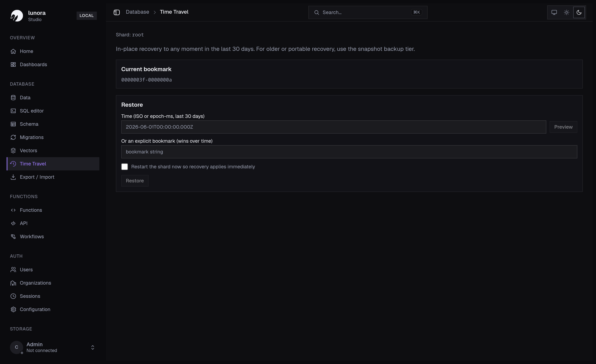Viewport: 596px width, 364px height.
Task: Click the Users people icon
Action: tap(13, 270)
